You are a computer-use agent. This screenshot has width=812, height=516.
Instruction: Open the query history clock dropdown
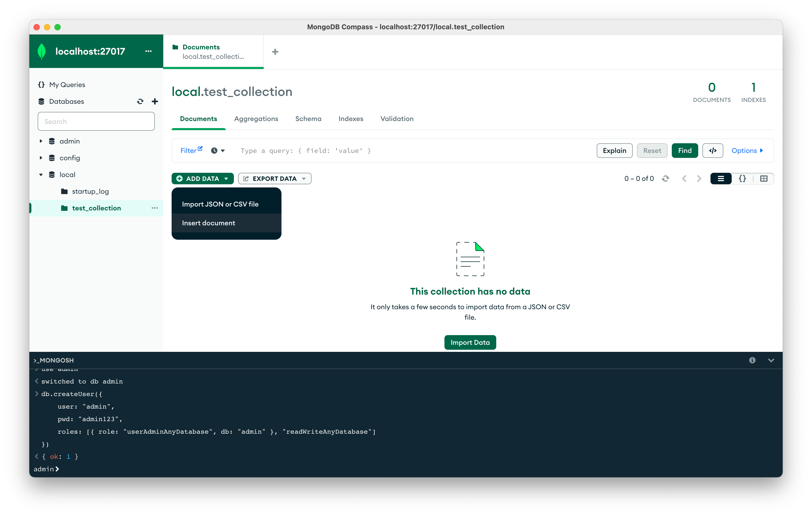[218, 151]
